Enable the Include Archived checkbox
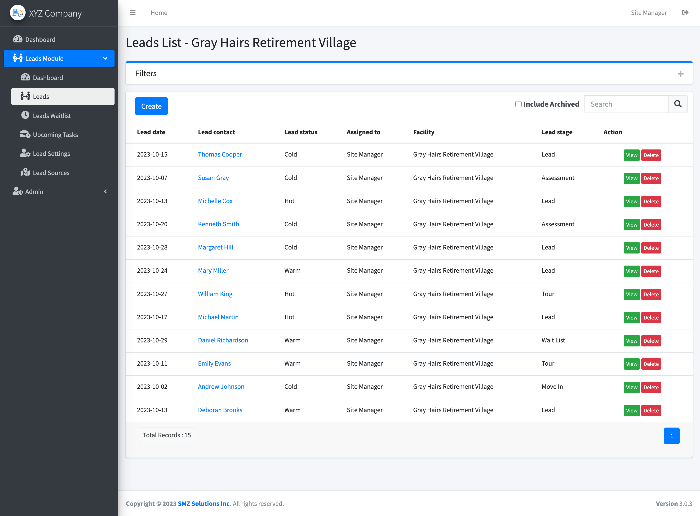 click(518, 104)
